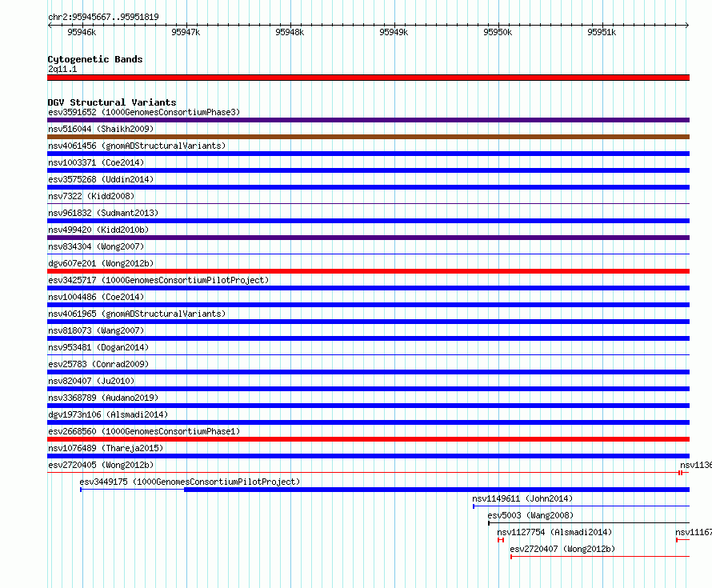This screenshot has height=588, width=712.
Task: Click the esv2668560 (1000GenomesConsortiumPhase1) label
Action: click(x=144, y=431)
